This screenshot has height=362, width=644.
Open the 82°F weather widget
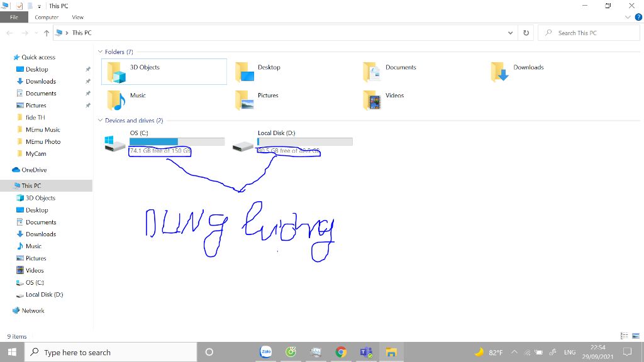(x=489, y=352)
